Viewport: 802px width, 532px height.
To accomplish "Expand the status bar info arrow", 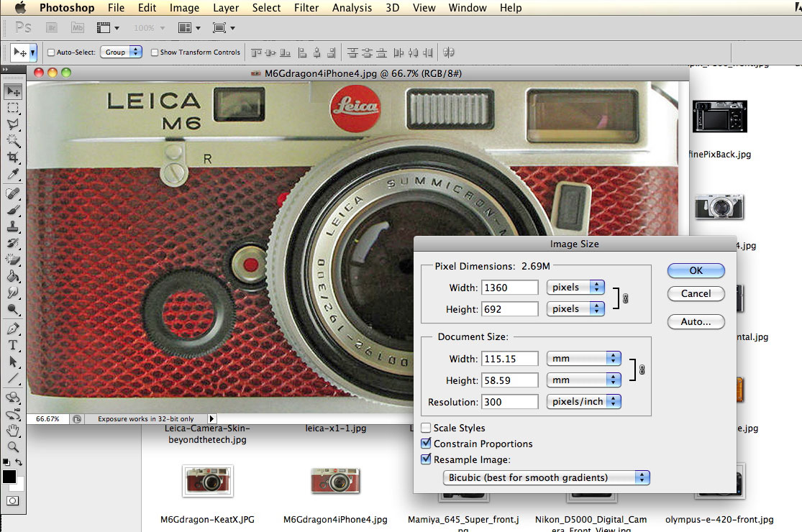I will point(211,418).
